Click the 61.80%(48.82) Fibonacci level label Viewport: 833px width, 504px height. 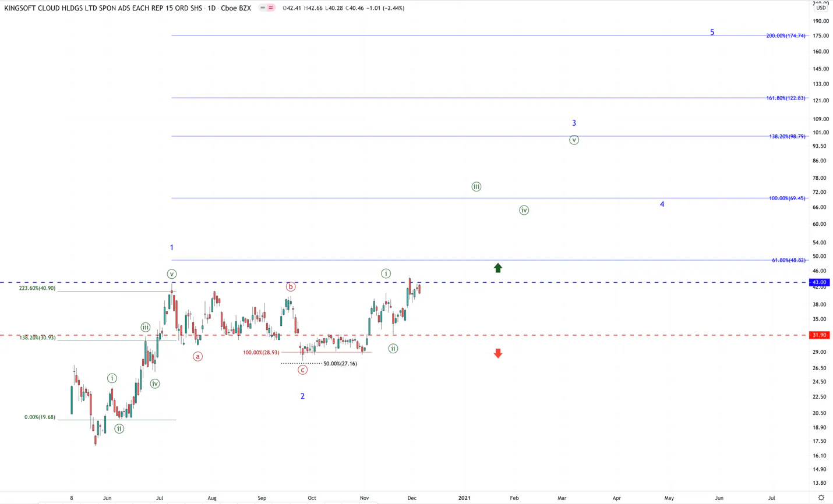789,260
